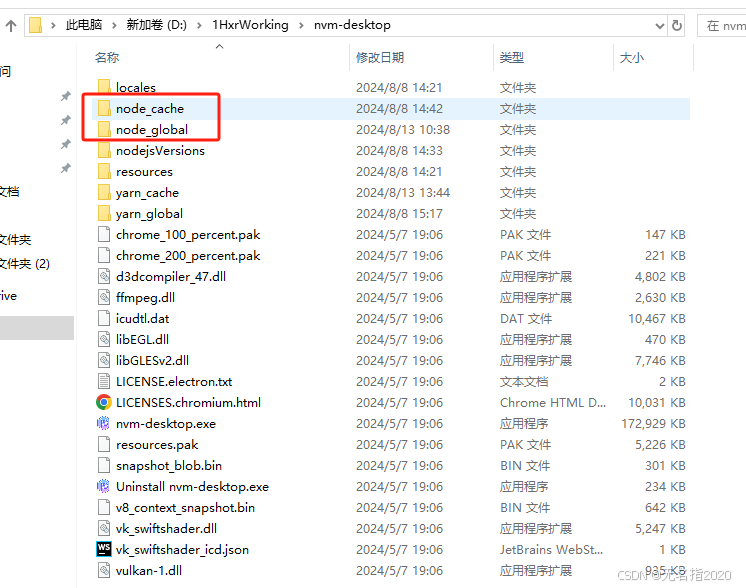Click nvm-desktop.exe application icon
746x588 pixels.
pos(103,423)
